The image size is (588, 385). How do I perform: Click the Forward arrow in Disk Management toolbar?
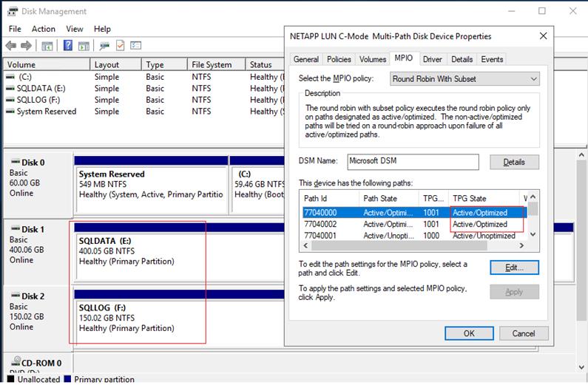point(26,46)
